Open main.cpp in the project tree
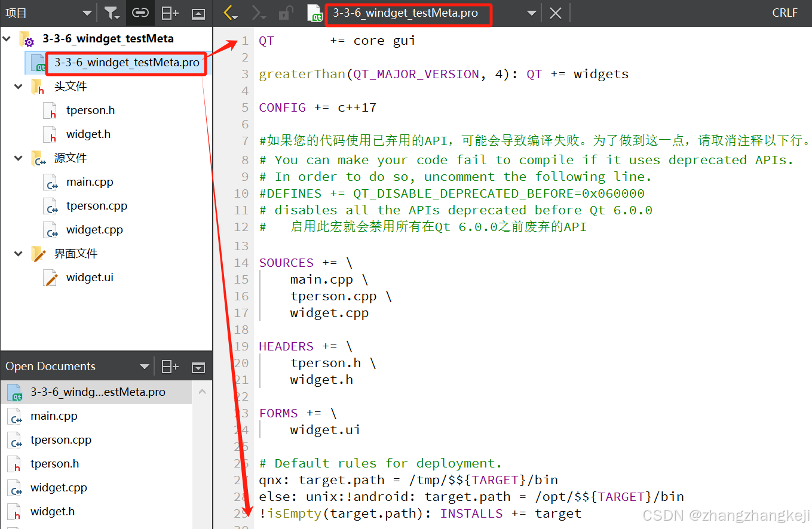Screen dimensions: 812x529 pos(90,182)
